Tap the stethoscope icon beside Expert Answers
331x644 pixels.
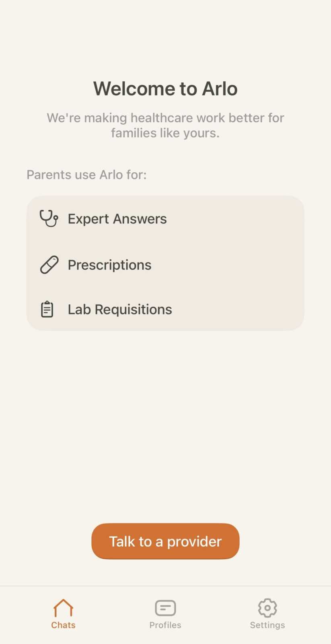click(49, 219)
